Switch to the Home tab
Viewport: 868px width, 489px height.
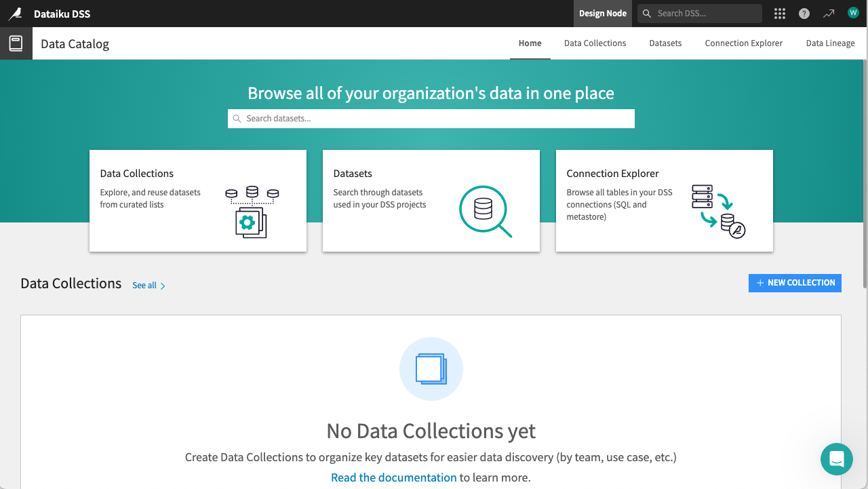[530, 43]
